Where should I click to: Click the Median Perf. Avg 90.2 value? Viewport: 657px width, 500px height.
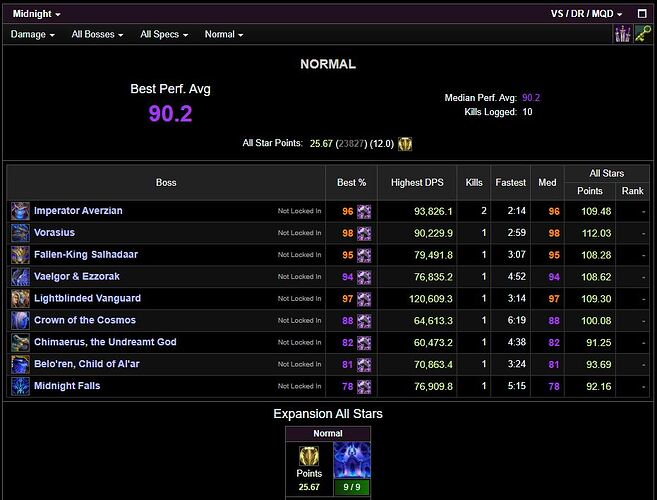[531, 98]
